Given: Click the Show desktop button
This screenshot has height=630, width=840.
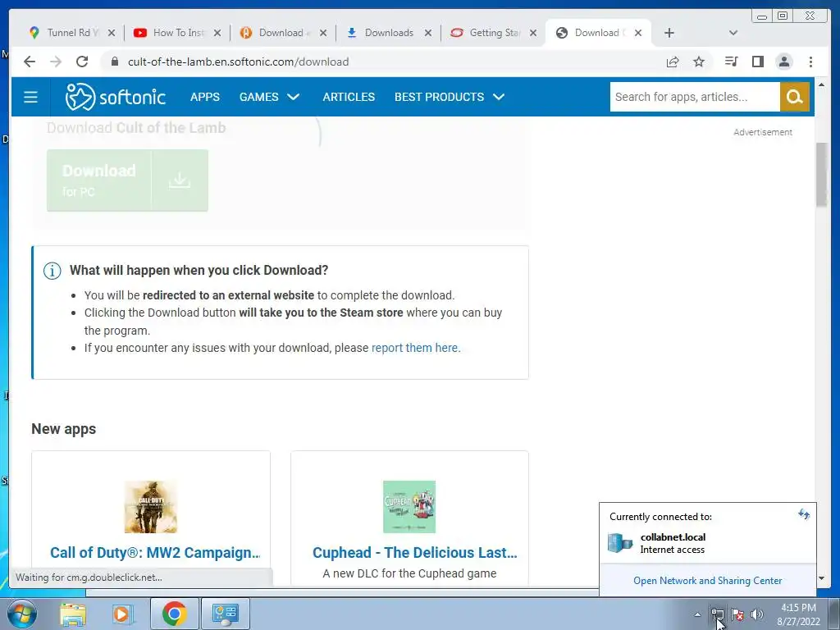Looking at the screenshot, I should click(834, 614).
